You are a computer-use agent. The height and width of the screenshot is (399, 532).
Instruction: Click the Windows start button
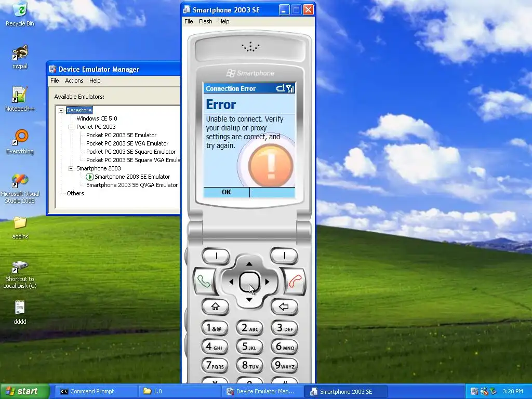pos(24,391)
